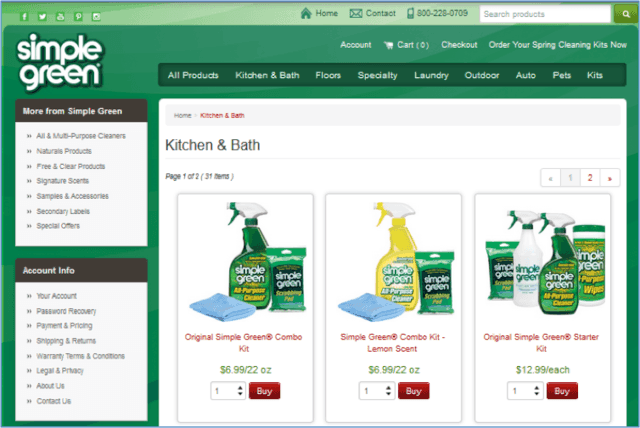
Task: Buy the Lemon Scent Combo Kit
Action: [413, 391]
